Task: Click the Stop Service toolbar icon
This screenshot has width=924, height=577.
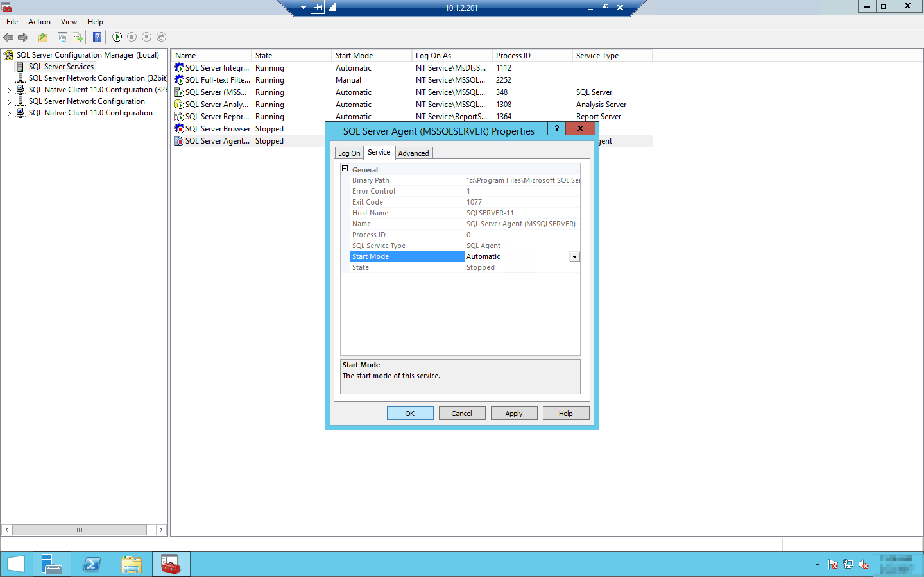Action: [147, 37]
